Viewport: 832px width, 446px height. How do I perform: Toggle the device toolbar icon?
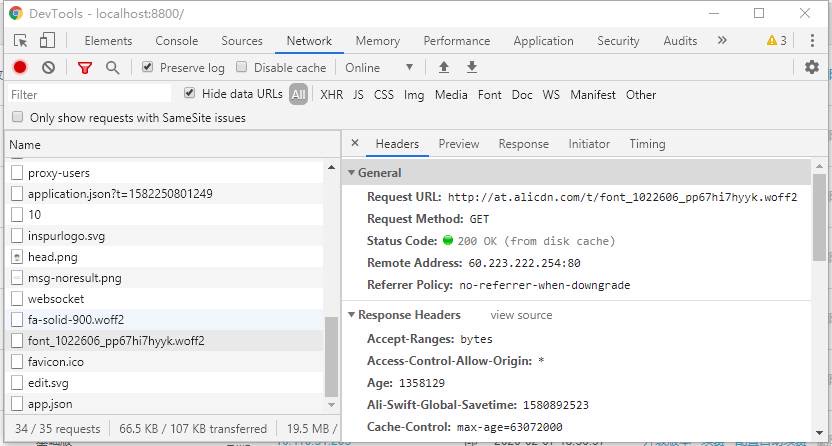48,40
